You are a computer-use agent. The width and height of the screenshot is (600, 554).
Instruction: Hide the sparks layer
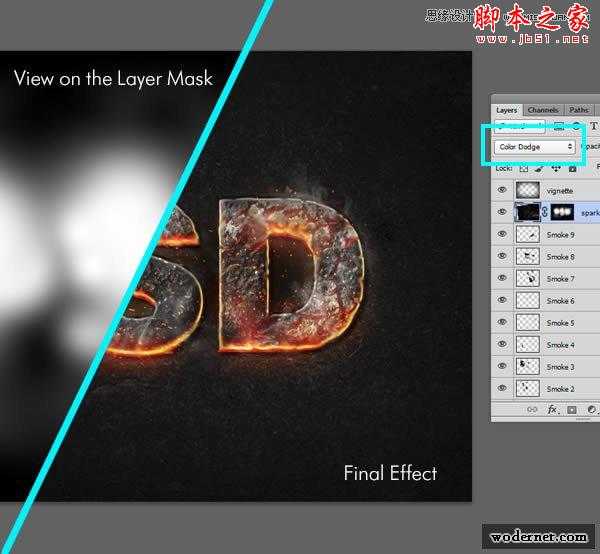502,212
